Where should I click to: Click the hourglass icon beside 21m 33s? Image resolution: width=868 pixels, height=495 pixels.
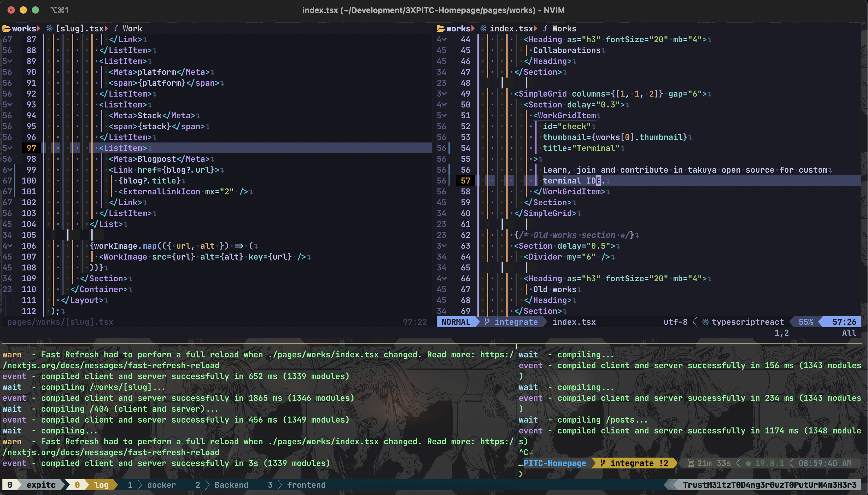691,463
